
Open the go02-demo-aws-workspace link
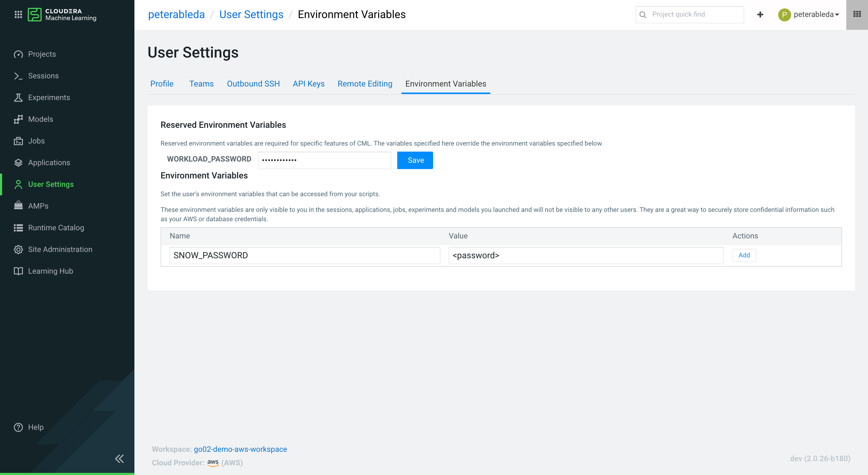click(x=240, y=449)
